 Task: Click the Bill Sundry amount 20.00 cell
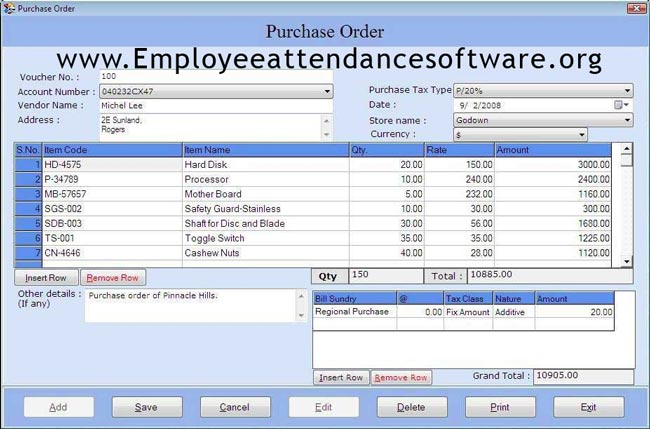(574, 312)
